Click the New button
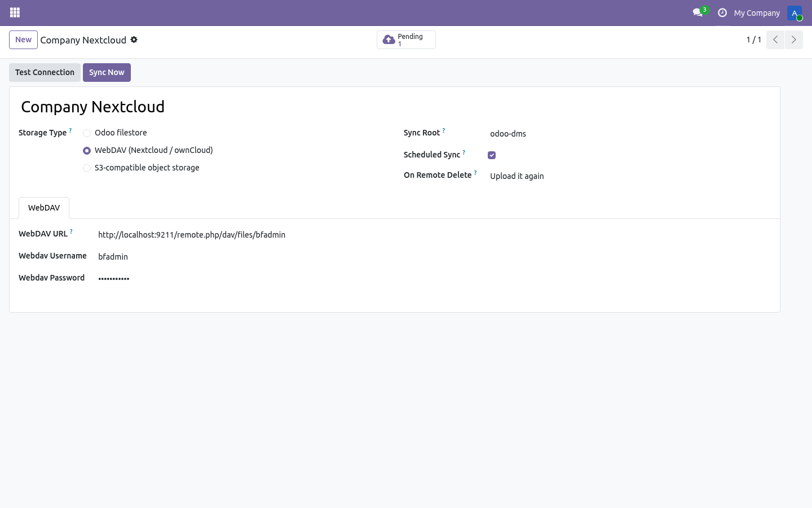Screen dimensions: 812x508 23,40
